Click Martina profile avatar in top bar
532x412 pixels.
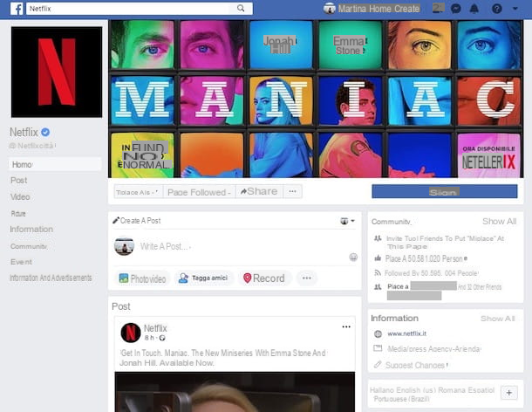click(x=330, y=9)
